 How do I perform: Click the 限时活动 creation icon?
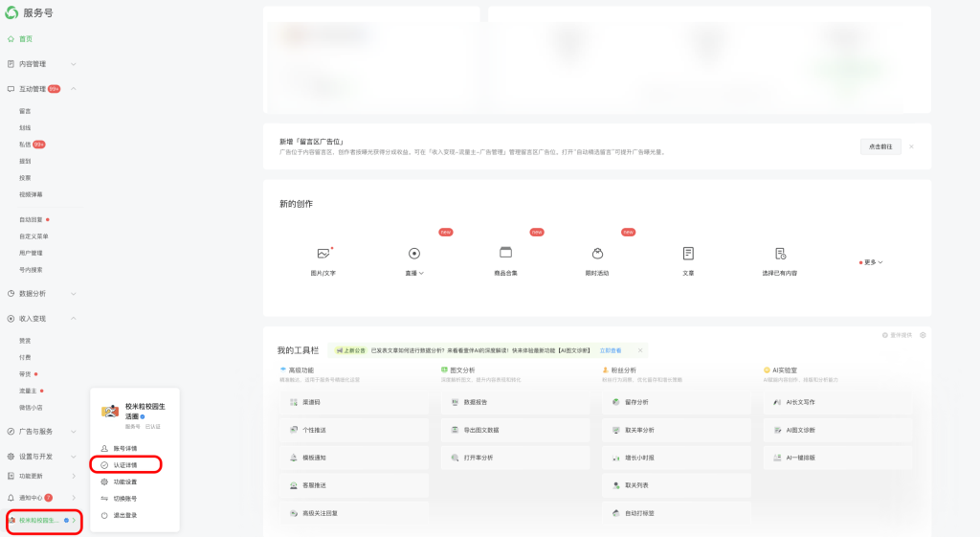597,254
